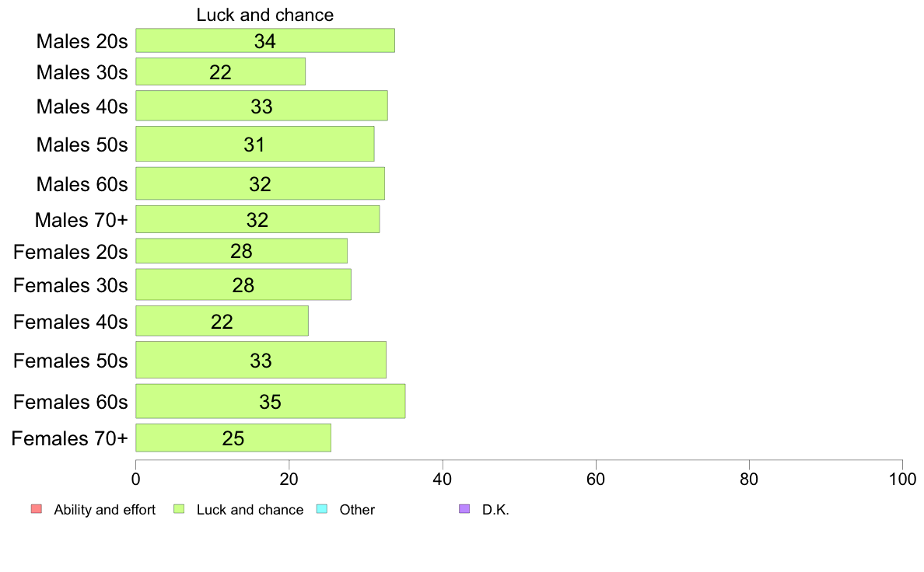The width and height of the screenshot is (924, 572).
Task: Select the Males 20s bar labeled 34
Action: point(265,40)
